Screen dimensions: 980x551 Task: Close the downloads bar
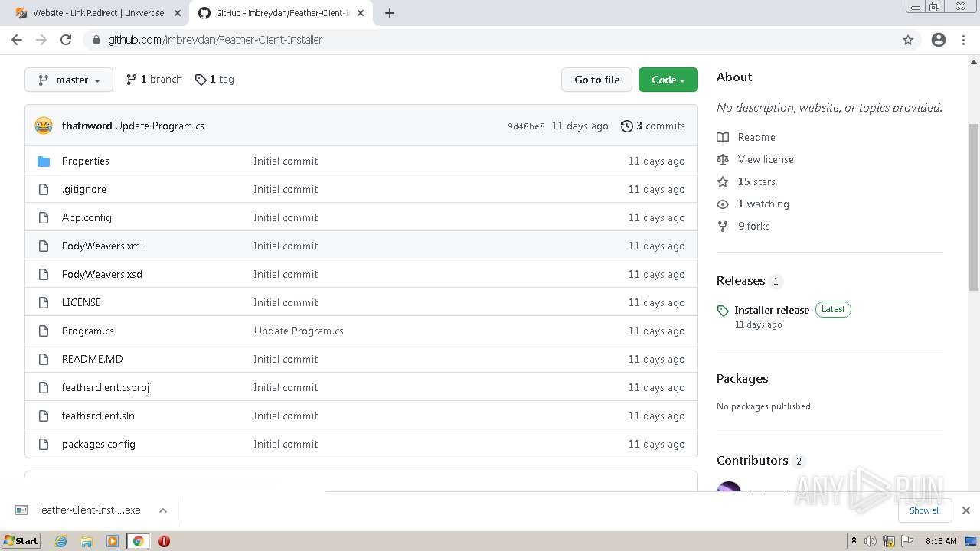click(x=966, y=510)
